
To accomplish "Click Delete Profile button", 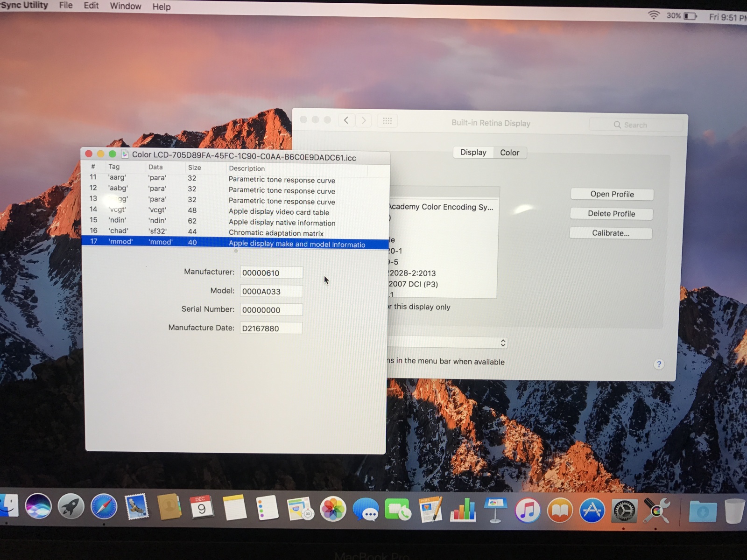I will [611, 214].
